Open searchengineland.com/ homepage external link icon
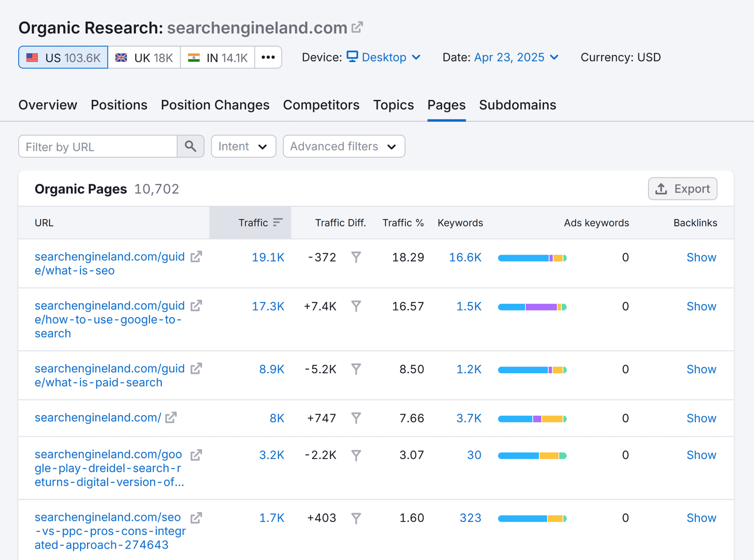754x560 pixels. click(x=171, y=418)
